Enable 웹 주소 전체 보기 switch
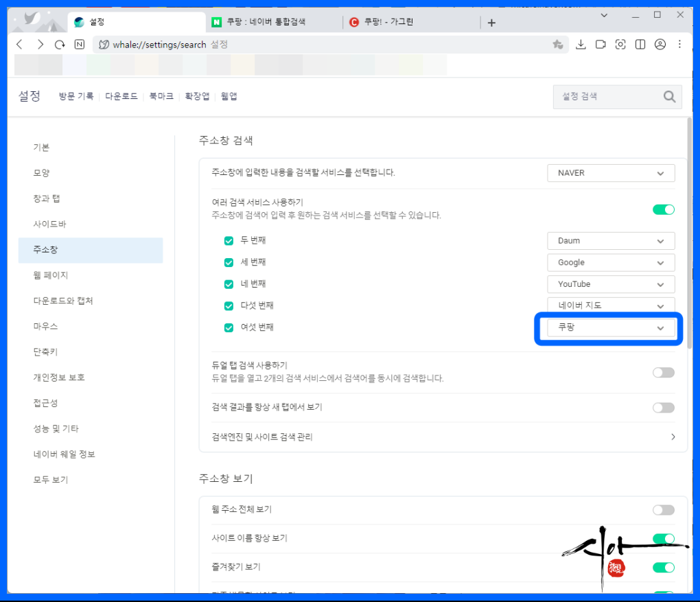 (664, 509)
